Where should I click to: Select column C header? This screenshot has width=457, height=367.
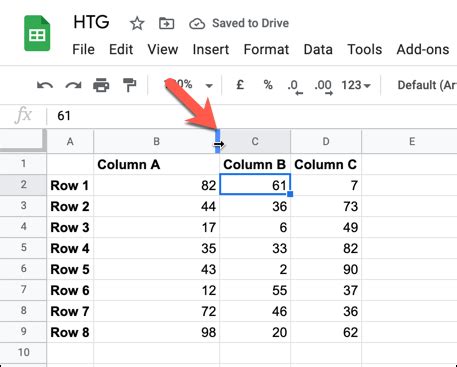tap(255, 142)
